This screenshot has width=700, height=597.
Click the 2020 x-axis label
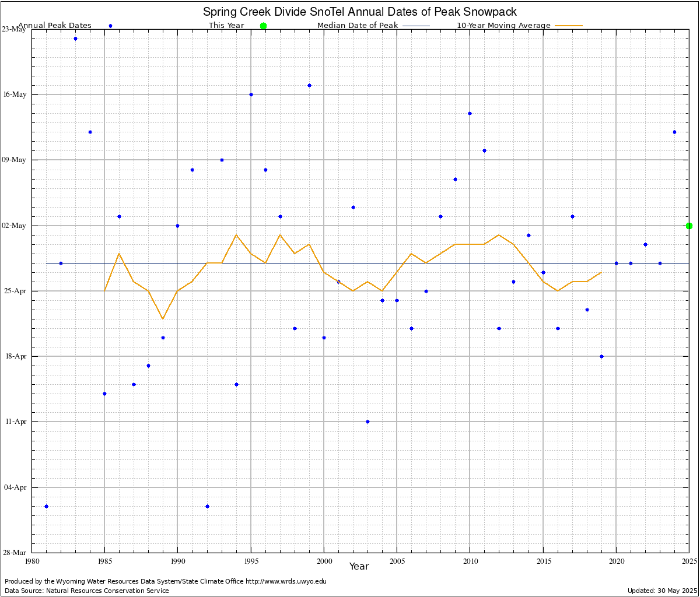pyautogui.click(x=616, y=561)
